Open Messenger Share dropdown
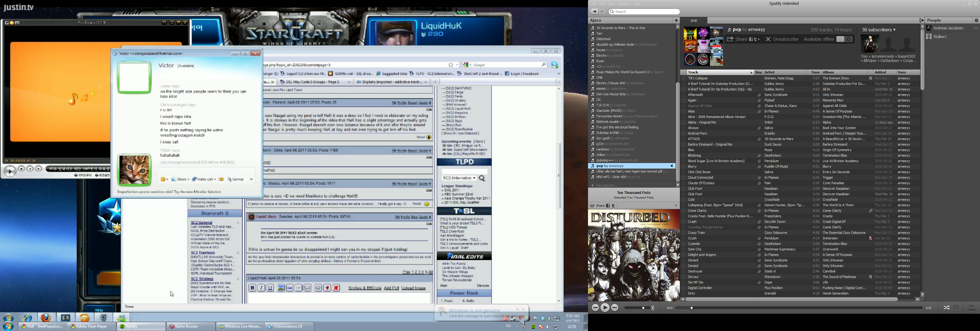980x331 pixels. pos(180,179)
